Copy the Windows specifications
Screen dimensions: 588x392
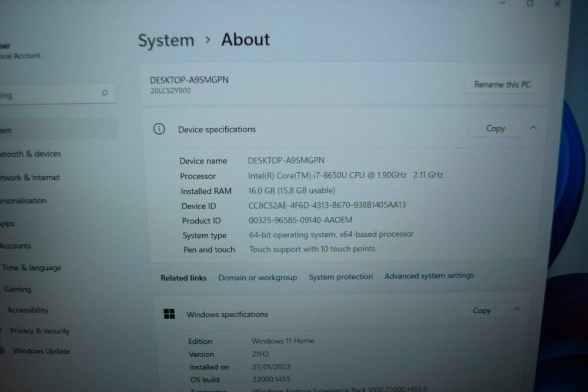[x=482, y=310]
